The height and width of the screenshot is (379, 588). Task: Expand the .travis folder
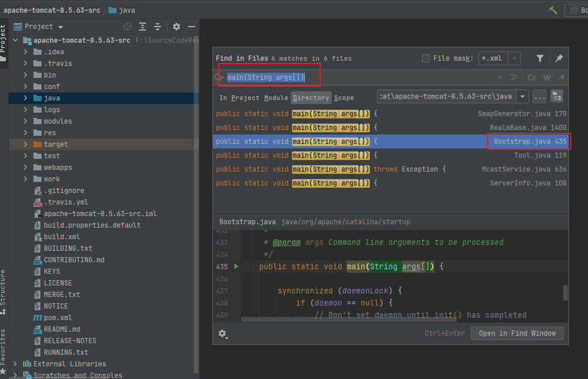tap(25, 64)
